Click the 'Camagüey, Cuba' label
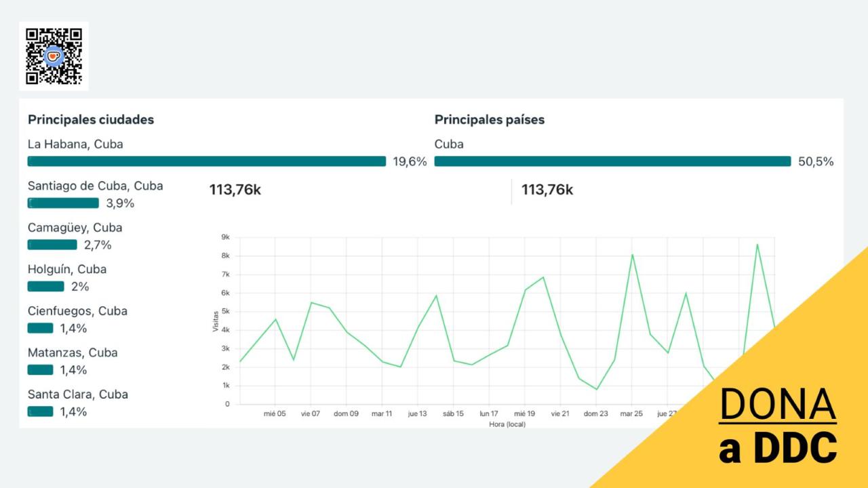868x488 pixels. coord(75,228)
